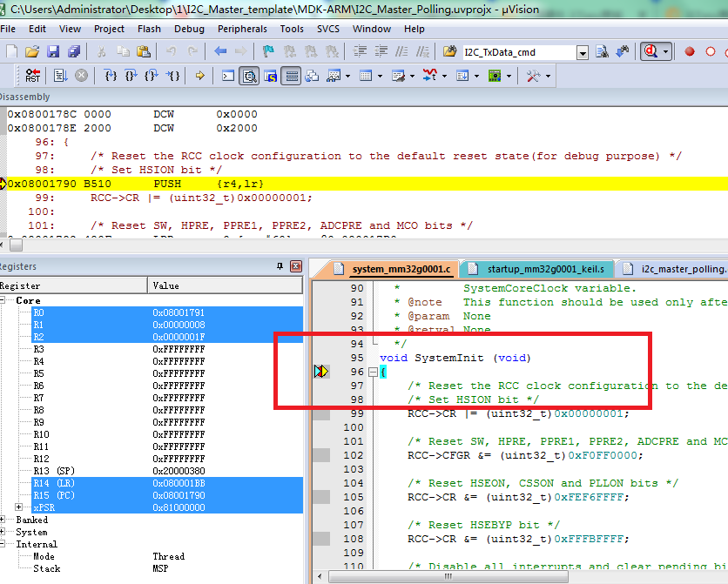Image resolution: width=728 pixels, height=584 pixels.
Task: Open the Peripherals menu
Action: (242, 29)
